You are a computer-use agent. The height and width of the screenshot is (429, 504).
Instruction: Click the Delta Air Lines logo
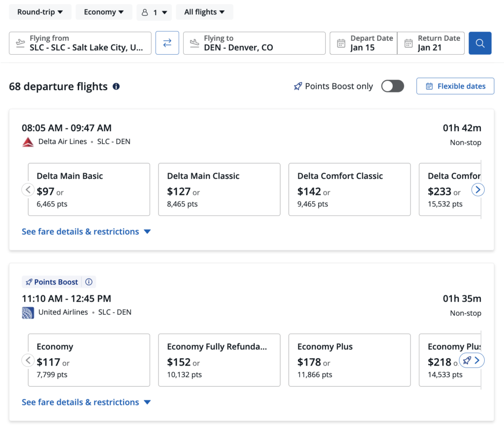click(x=28, y=142)
